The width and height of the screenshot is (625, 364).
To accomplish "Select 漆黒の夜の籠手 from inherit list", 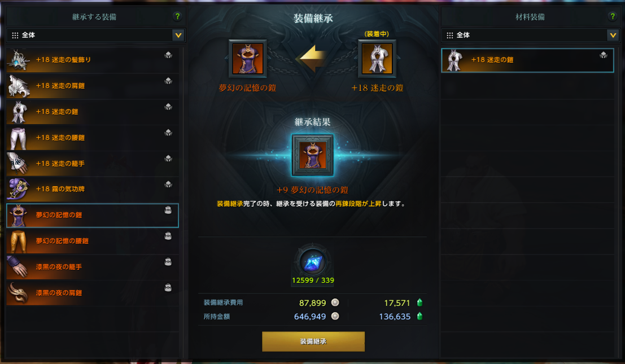I will (93, 267).
